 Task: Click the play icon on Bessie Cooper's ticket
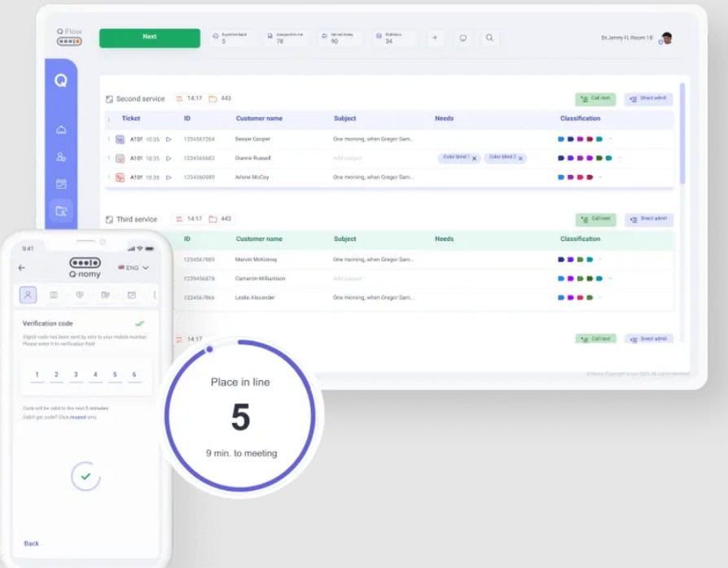click(169, 139)
